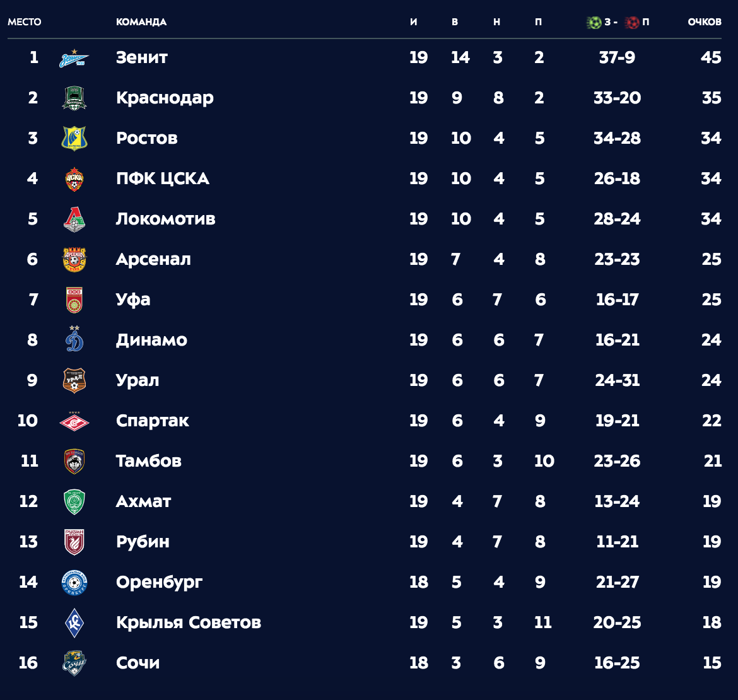Click the Арсенал club badge

point(74,260)
